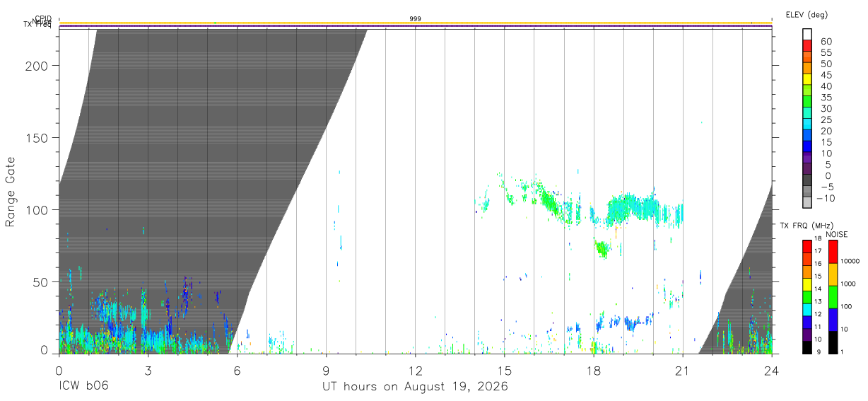
Task: Click the yellow segment of ELEV colorbar
Action: [x=807, y=79]
